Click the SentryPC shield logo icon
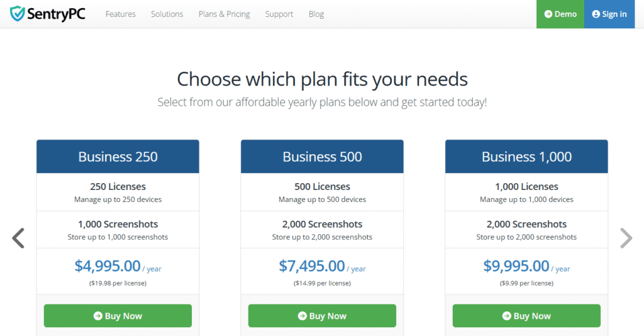Viewport: 644px width, 336px height. tap(17, 14)
